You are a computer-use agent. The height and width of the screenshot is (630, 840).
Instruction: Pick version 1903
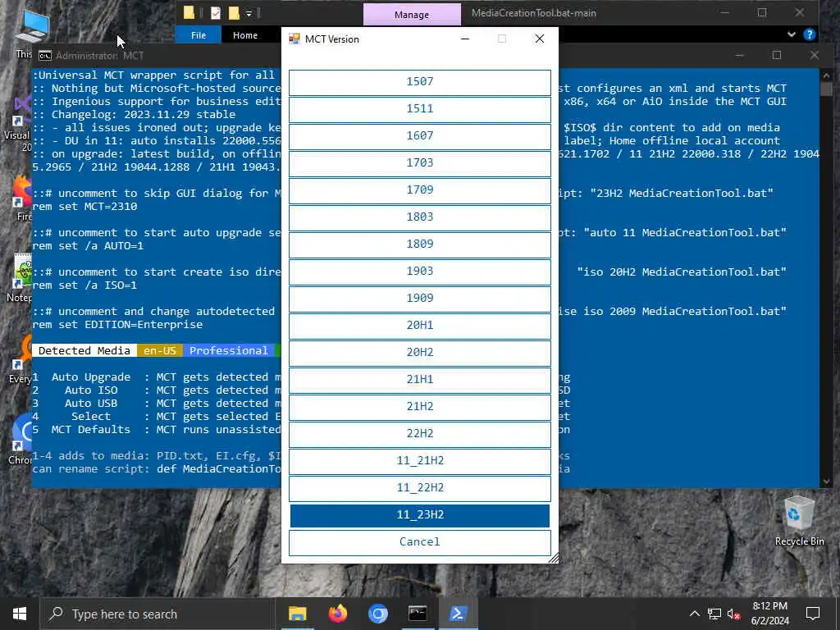[x=419, y=271]
